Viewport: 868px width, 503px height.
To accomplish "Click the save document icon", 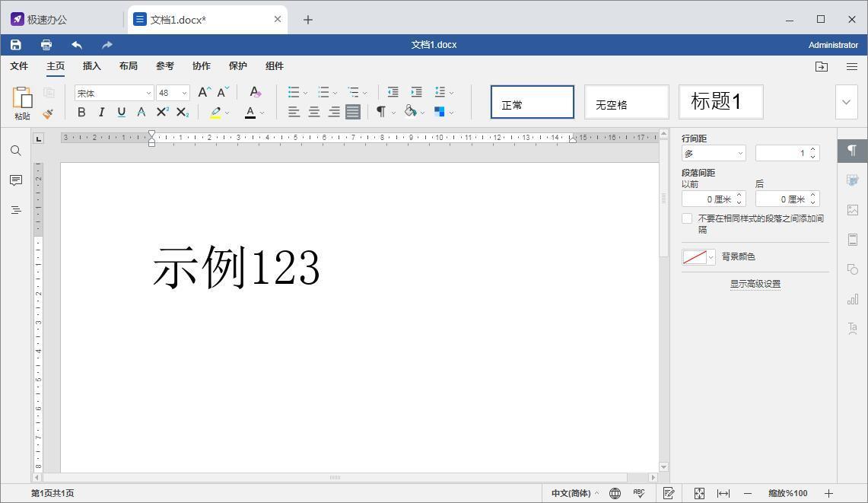I will tap(15, 45).
